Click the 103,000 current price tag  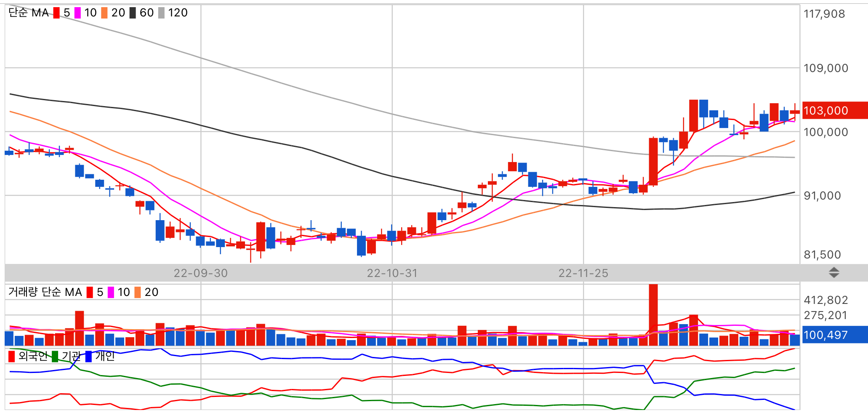[x=835, y=111]
